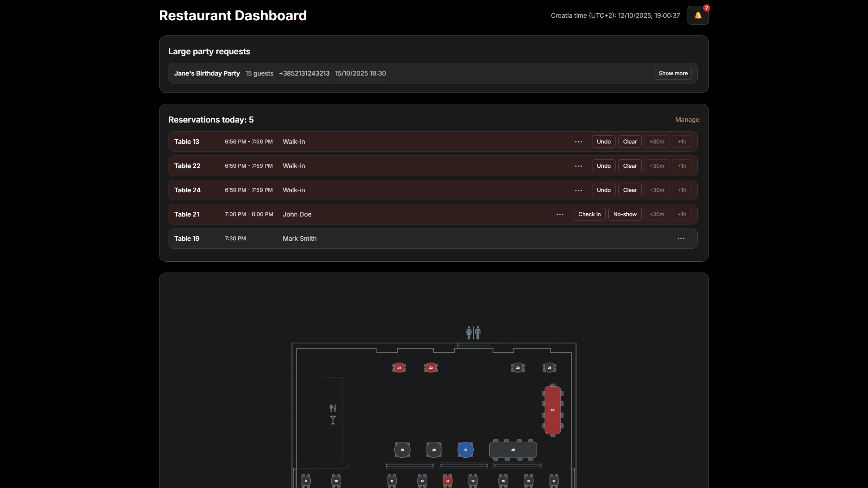This screenshot has width=868, height=488.
Task: Open the notifications bell
Action: click(698, 15)
